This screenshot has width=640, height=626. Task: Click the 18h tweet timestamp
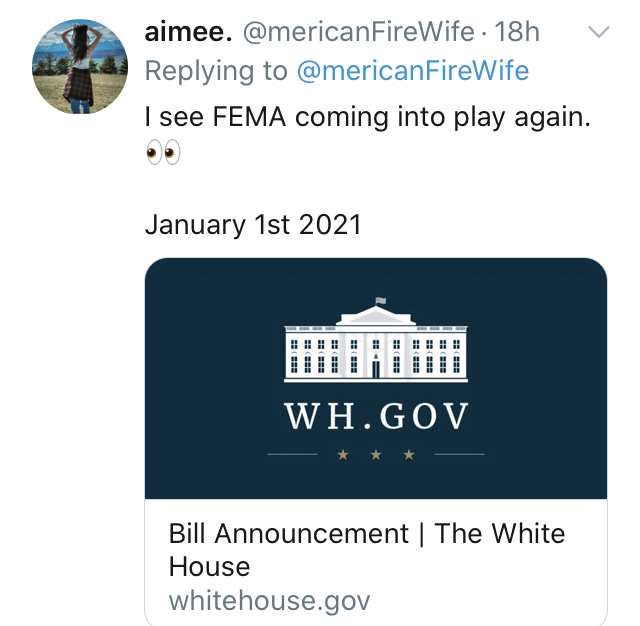(517, 32)
